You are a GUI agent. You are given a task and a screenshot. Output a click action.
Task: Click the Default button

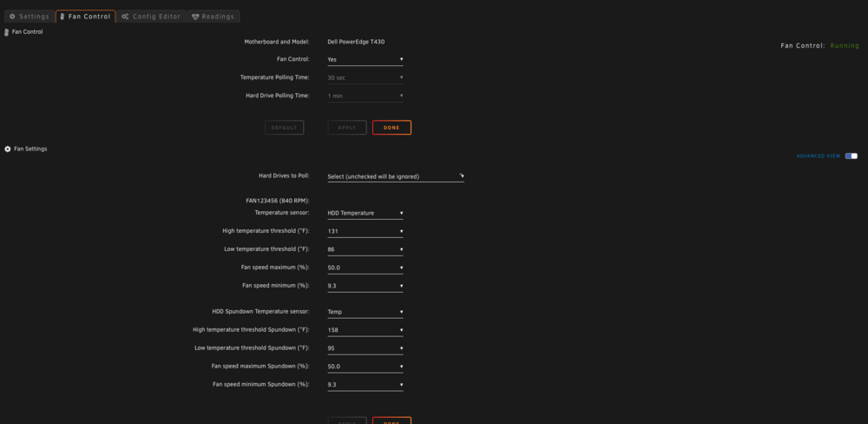pyautogui.click(x=284, y=128)
